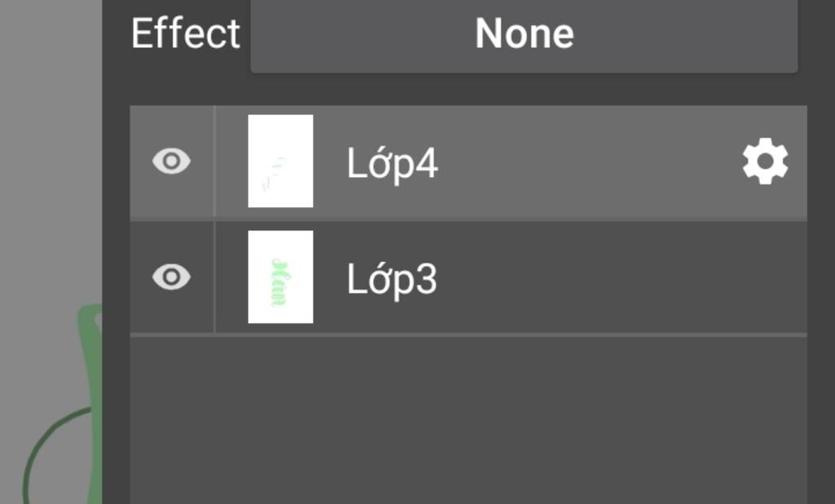Click space between Lớp4 name and gear
This screenshot has width=835, height=504.
587,163
